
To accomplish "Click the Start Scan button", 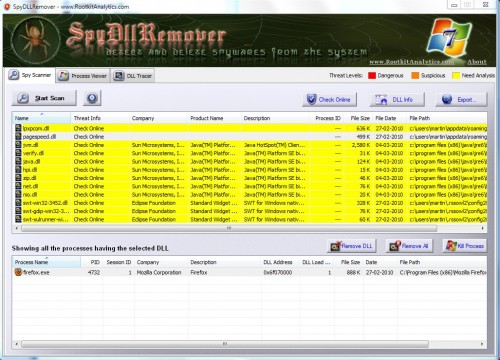I will coord(44,98).
